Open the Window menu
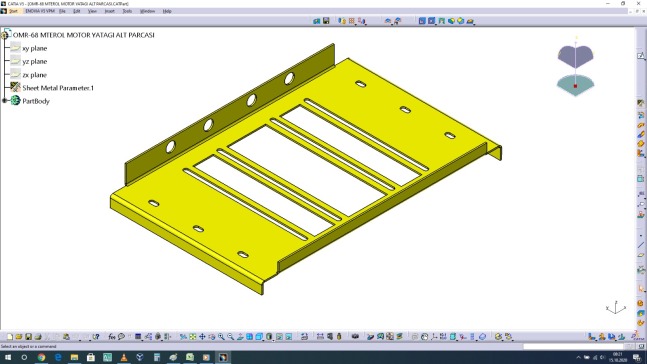Image resolution: width=647 pixels, height=364 pixels. point(147,11)
